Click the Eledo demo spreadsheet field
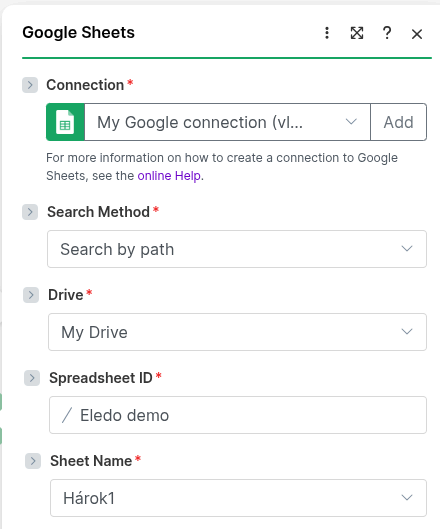 [238, 415]
